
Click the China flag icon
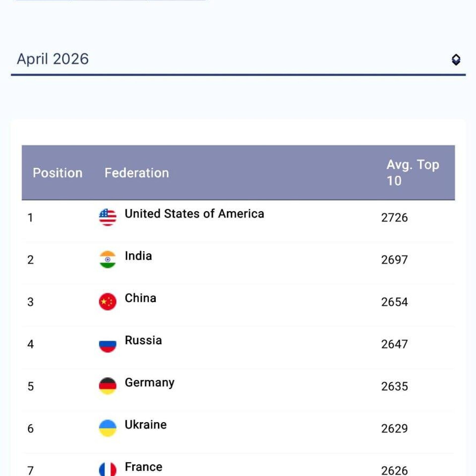click(x=108, y=301)
